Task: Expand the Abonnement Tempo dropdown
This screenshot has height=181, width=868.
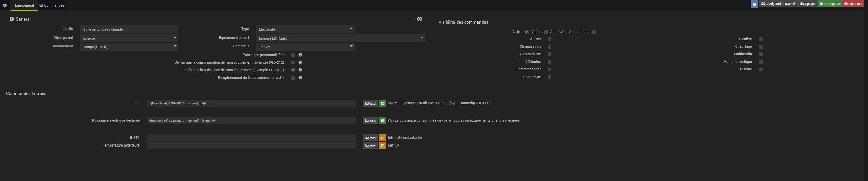Action: pos(129,47)
